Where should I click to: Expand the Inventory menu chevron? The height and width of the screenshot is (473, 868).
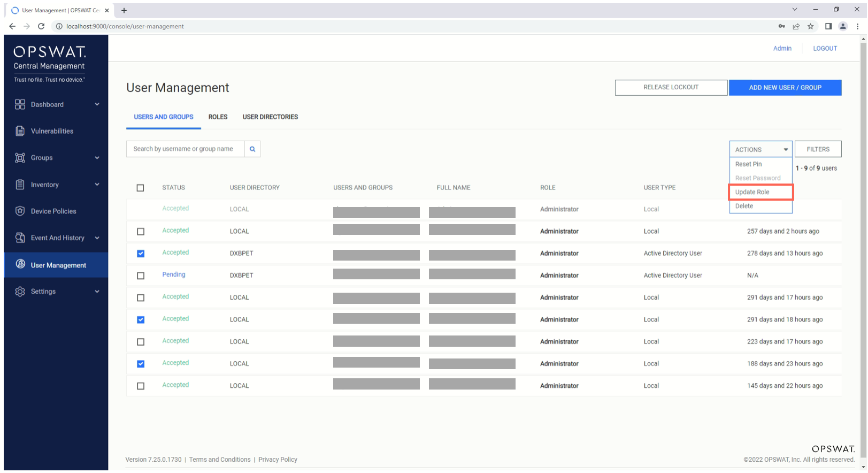click(97, 185)
